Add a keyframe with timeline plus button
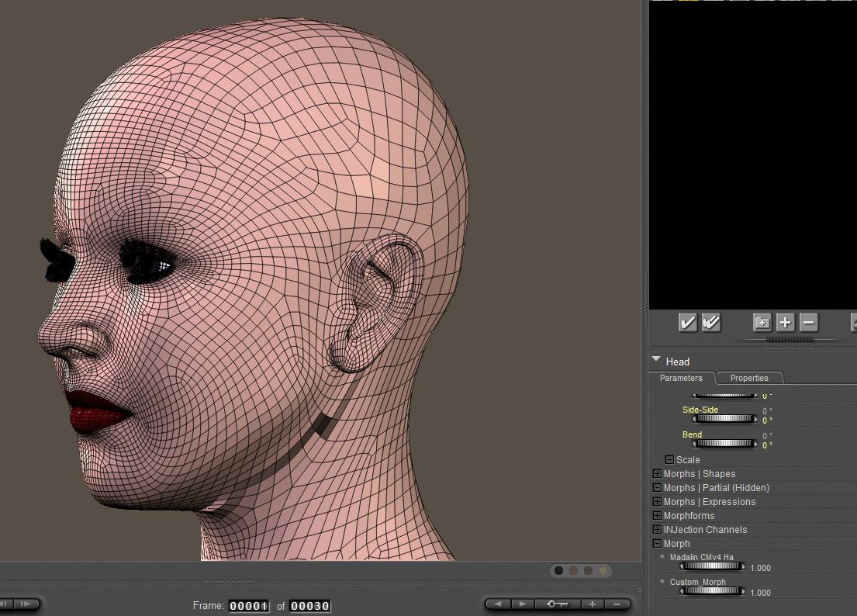The width and height of the screenshot is (857, 616). (x=593, y=604)
